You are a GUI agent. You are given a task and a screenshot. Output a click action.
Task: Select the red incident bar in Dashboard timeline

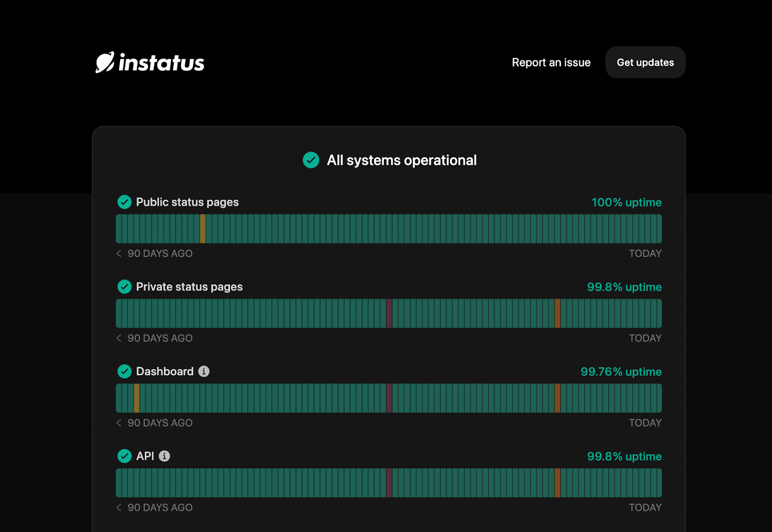coord(389,398)
